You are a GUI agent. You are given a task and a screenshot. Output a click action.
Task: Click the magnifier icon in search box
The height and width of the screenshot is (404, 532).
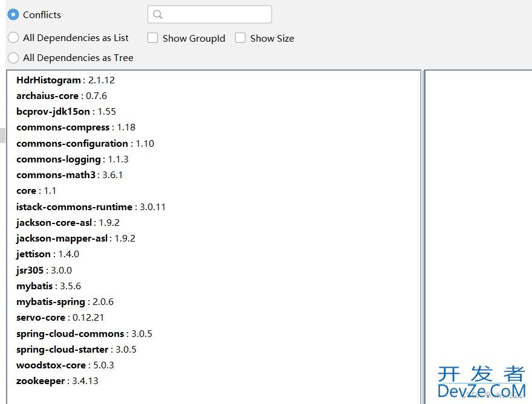click(x=158, y=14)
